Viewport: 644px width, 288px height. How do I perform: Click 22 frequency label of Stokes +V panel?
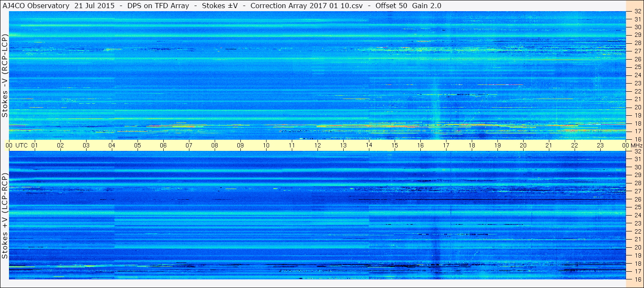[638, 231]
